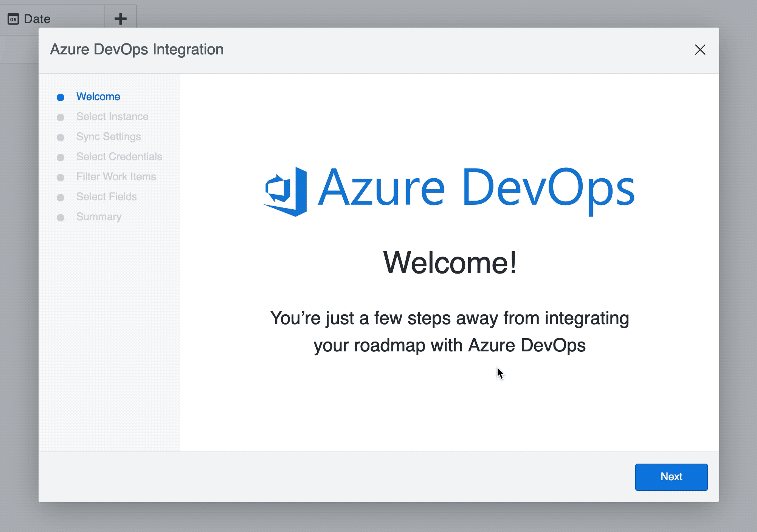Screen dimensions: 757x532
Task: Click the Summary step indicator dot
Action: [61, 217]
